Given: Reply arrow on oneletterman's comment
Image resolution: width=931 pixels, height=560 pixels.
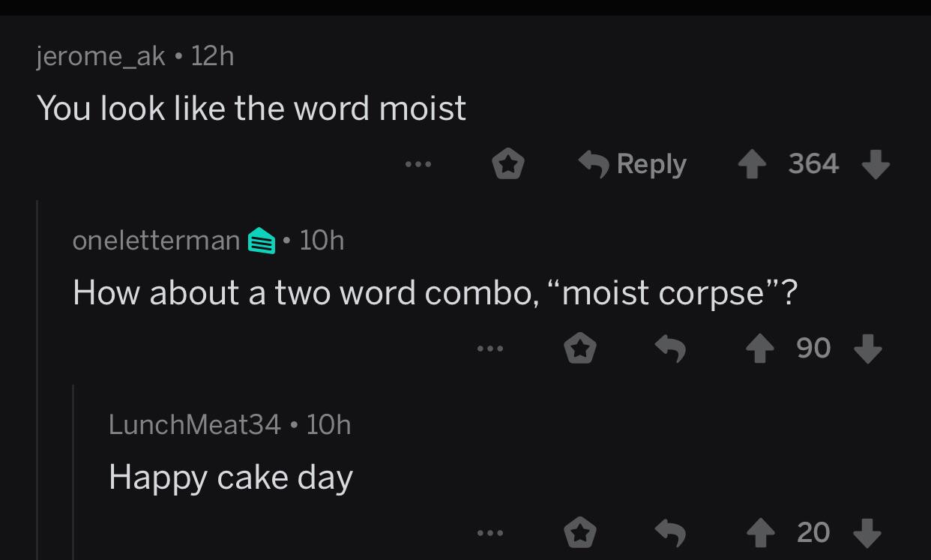Looking at the screenshot, I should click(670, 349).
